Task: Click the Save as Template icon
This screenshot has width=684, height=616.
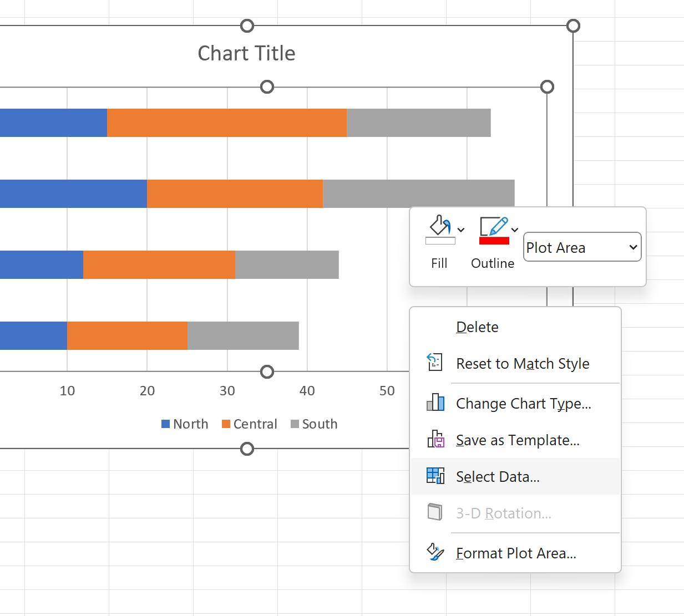Action: pyautogui.click(x=435, y=439)
